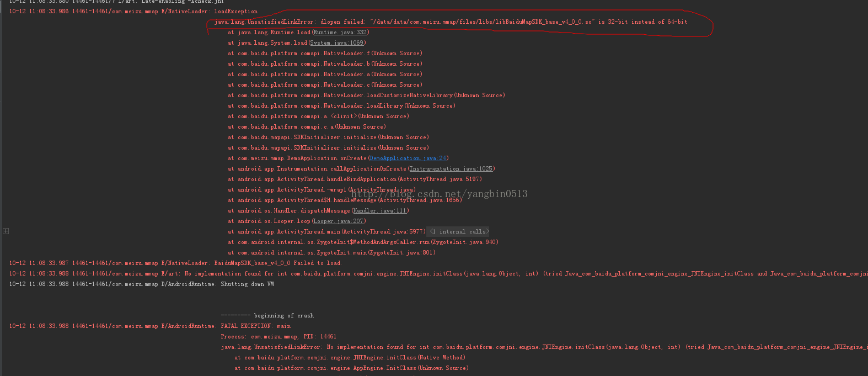868x376 pixels.
Task: Expand the folded "<1 internal calls>" region
Action: [459, 232]
